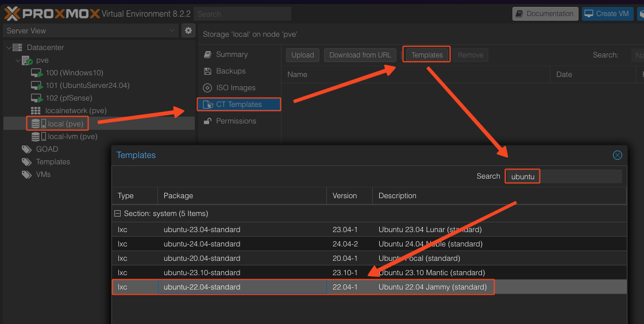Viewport: 644px width, 324px height.
Task: Click the ISO Images disc icon
Action: tap(208, 88)
